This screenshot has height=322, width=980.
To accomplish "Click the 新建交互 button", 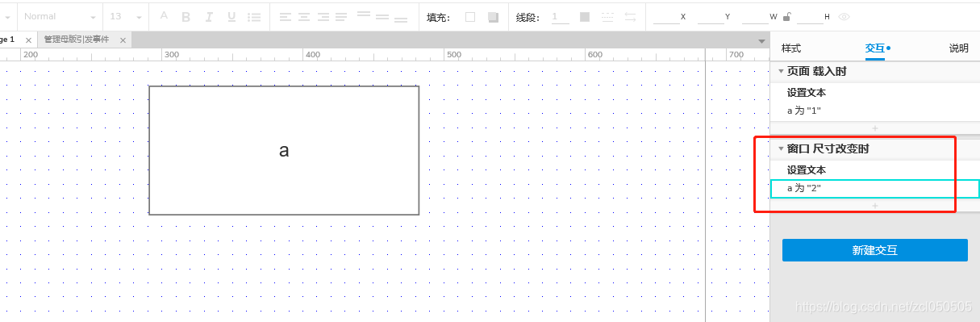I will click(875, 250).
